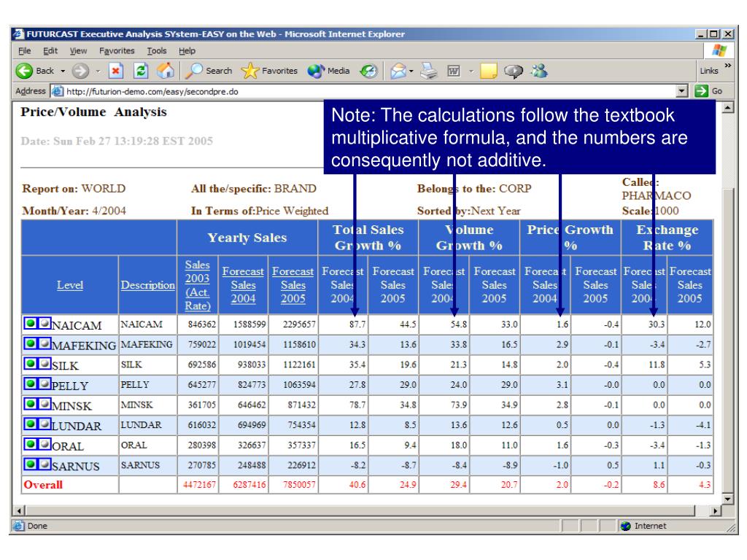Viewport: 747px width, 560px height.
Task: Refresh the page using the toolbar icon
Action: 141,71
